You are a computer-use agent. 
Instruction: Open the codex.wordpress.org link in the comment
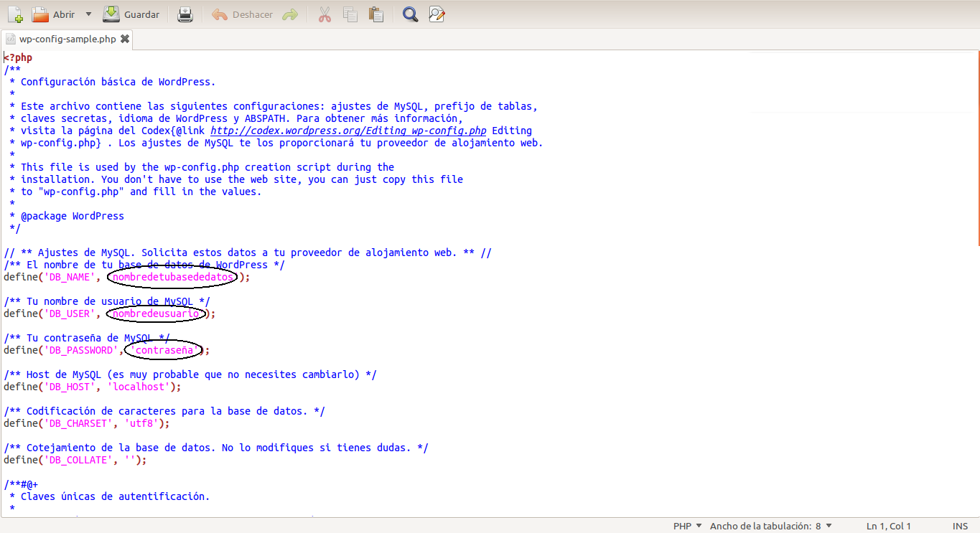point(348,131)
